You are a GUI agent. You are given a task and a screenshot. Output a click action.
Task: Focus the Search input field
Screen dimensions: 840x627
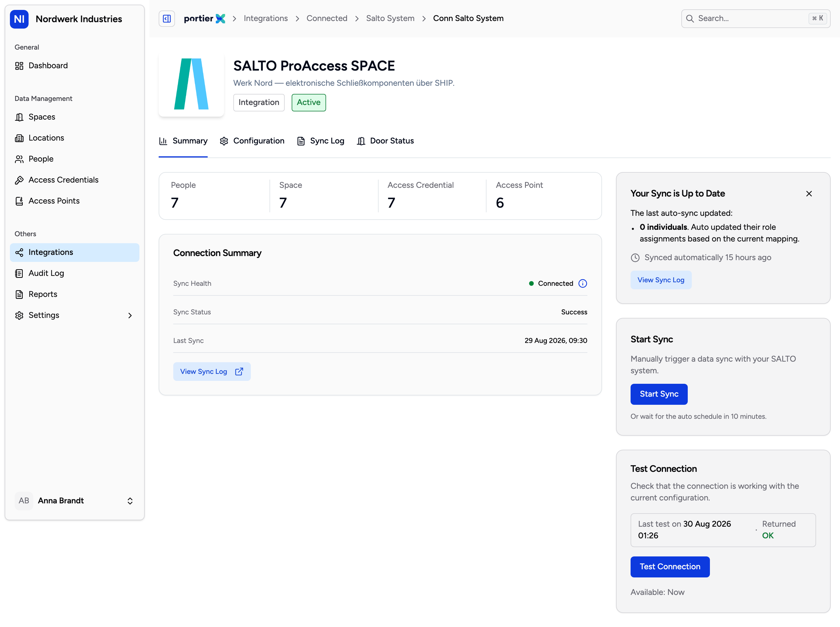[x=756, y=19]
